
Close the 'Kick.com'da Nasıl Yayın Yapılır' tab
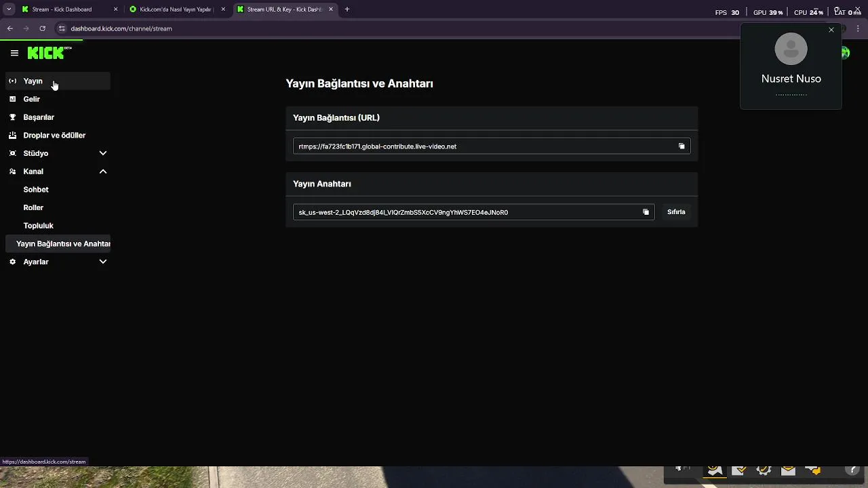pos(223,9)
